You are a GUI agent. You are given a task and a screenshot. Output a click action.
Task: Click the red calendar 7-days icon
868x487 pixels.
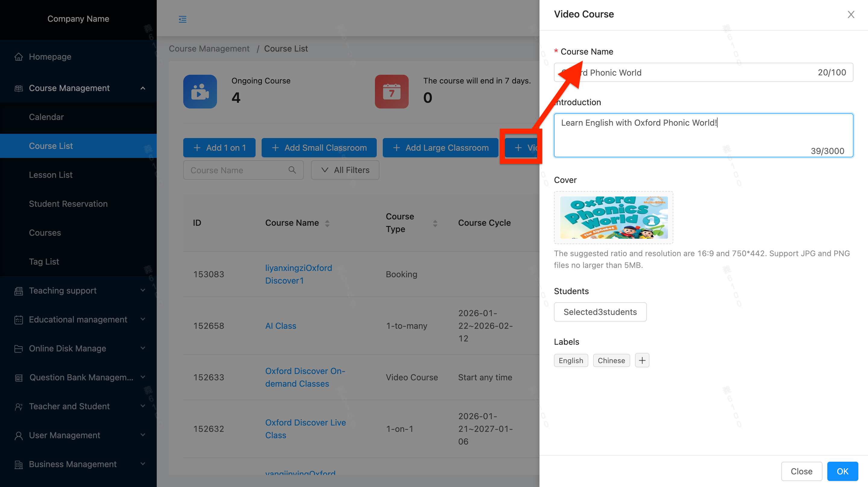click(391, 91)
